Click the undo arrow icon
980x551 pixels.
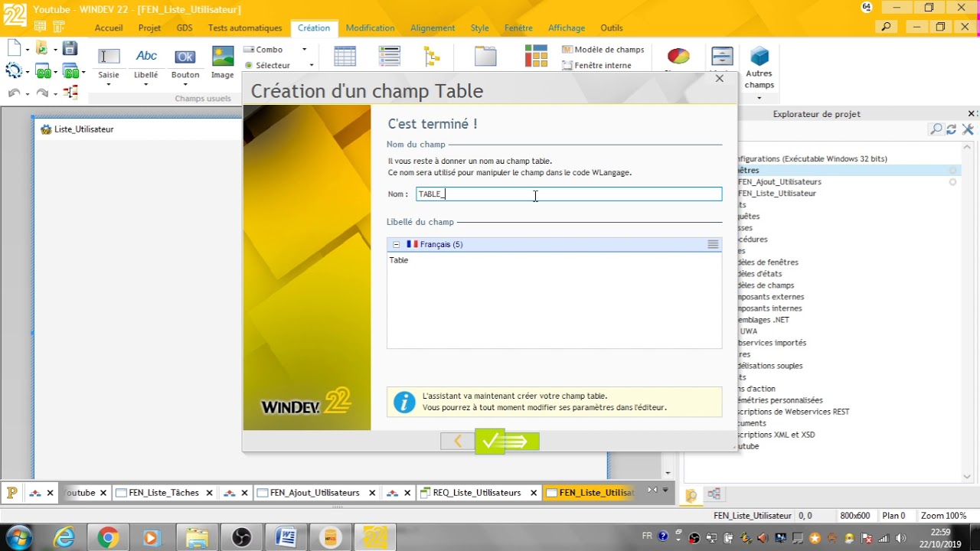pos(14,93)
